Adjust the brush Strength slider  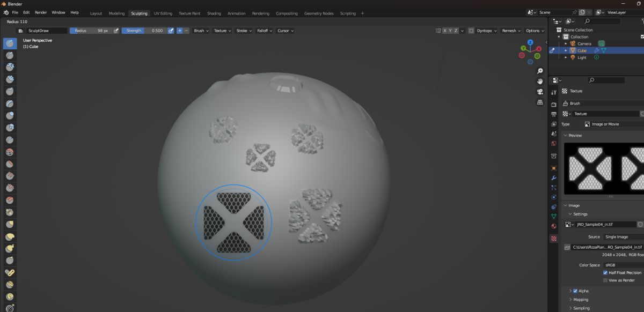click(144, 31)
